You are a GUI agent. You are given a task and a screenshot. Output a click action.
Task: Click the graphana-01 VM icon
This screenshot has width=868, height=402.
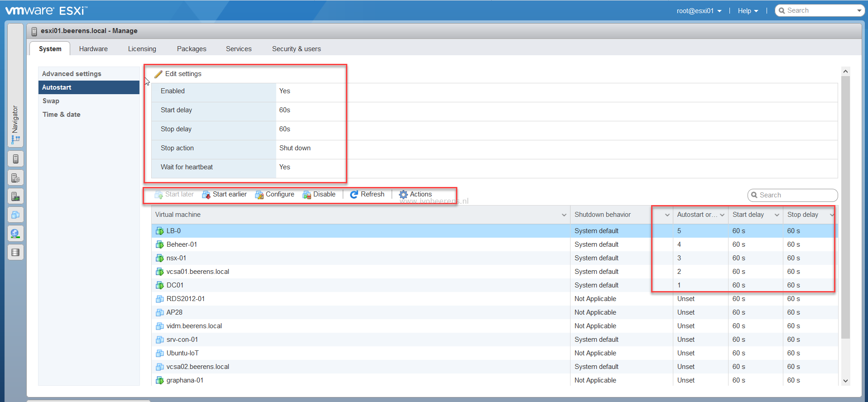(159, 380)
